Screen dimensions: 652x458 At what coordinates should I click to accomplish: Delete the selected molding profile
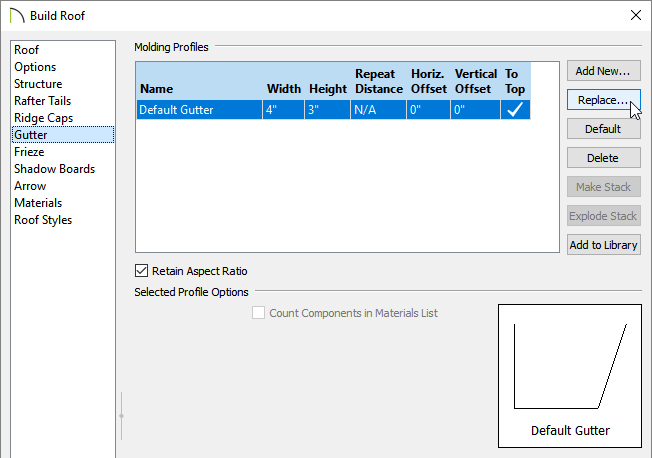603,158
